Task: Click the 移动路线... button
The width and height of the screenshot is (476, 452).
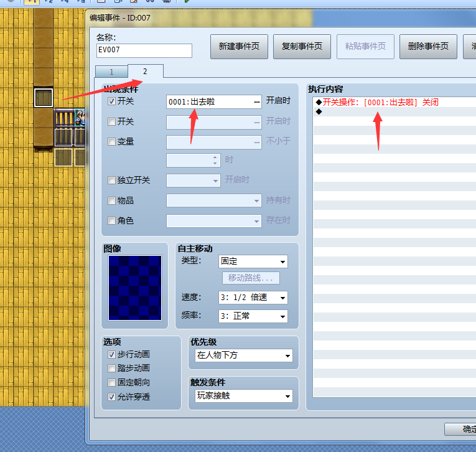Action: (251, 278)
